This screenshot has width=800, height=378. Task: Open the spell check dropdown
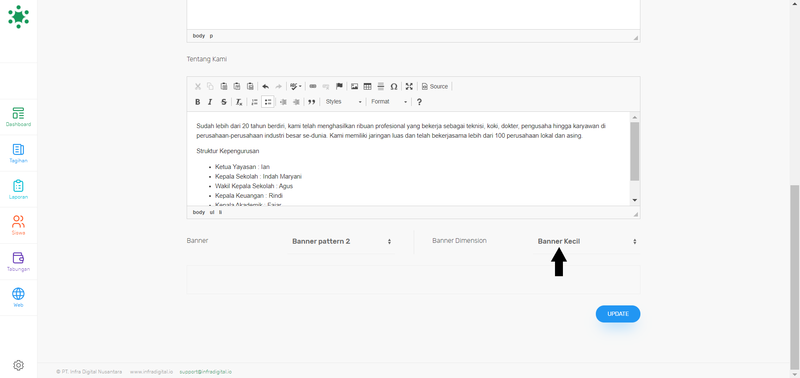tap(295, 86)
